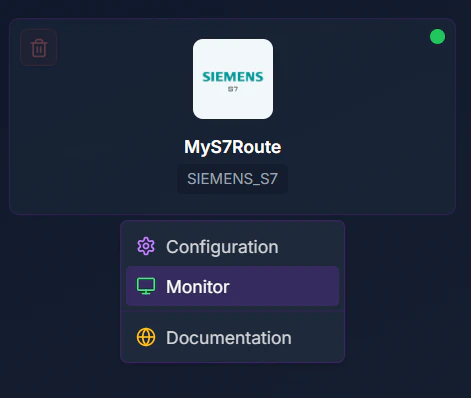Delete the MyS7Route card with trash icon
471x398 pixels.
pos(39,47)
